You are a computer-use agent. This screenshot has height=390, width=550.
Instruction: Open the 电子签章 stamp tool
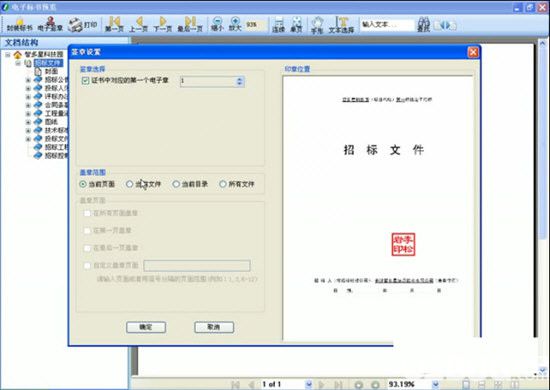tap(50, 25)
